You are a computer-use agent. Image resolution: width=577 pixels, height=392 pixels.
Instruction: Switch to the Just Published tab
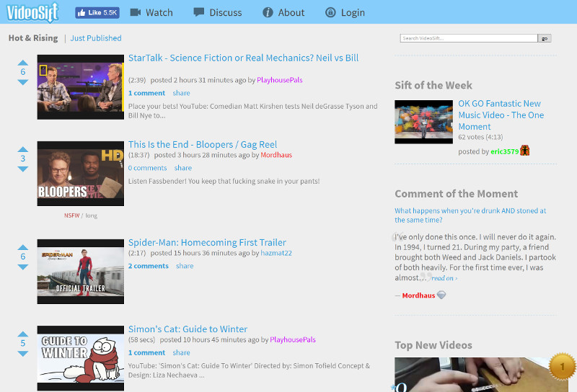pos(96,38)
